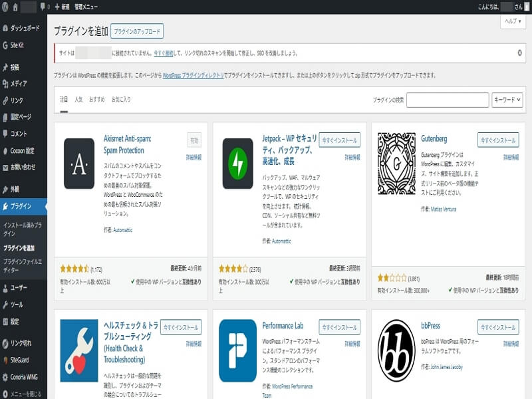Click the Performance Lab plugin icon
The height and width of the screenshot is (399, 532).
tap(237, 350)
